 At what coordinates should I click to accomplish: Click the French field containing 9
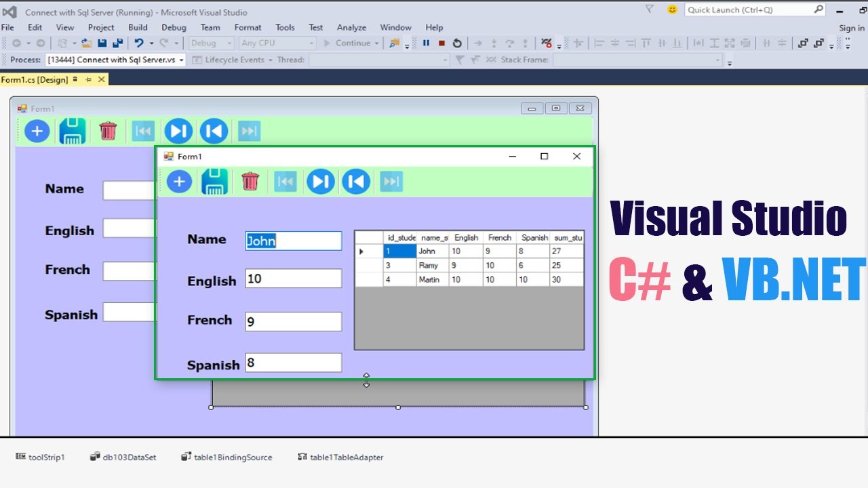point(294,321)
